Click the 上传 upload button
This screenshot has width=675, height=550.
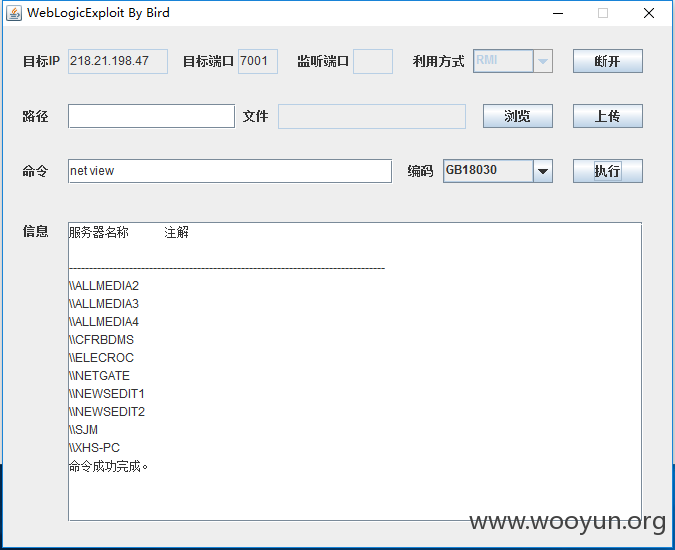point(607,116)
